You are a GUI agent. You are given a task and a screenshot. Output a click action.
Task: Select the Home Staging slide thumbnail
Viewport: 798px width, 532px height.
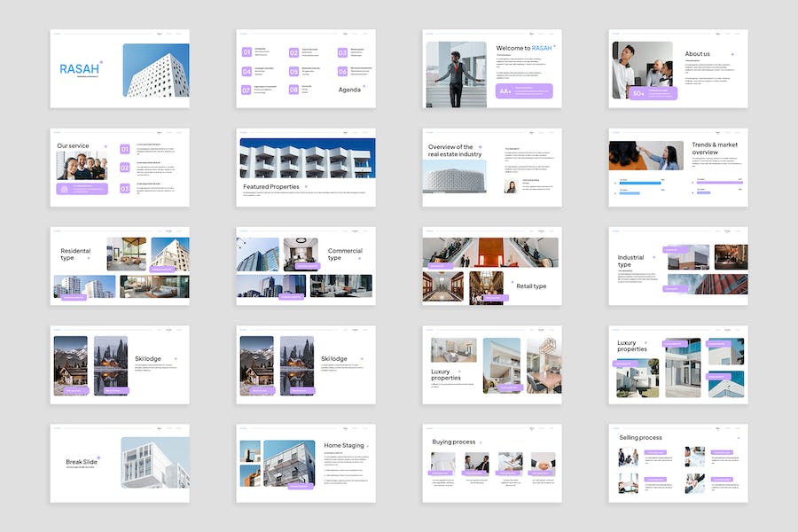tap(306, 464)
